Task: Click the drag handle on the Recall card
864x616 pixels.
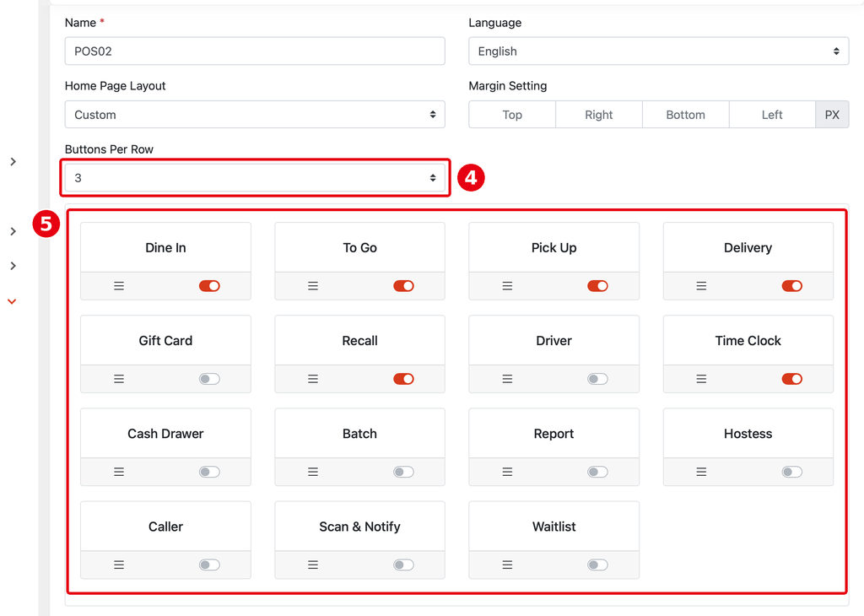Action: click(x=313, y=379)
